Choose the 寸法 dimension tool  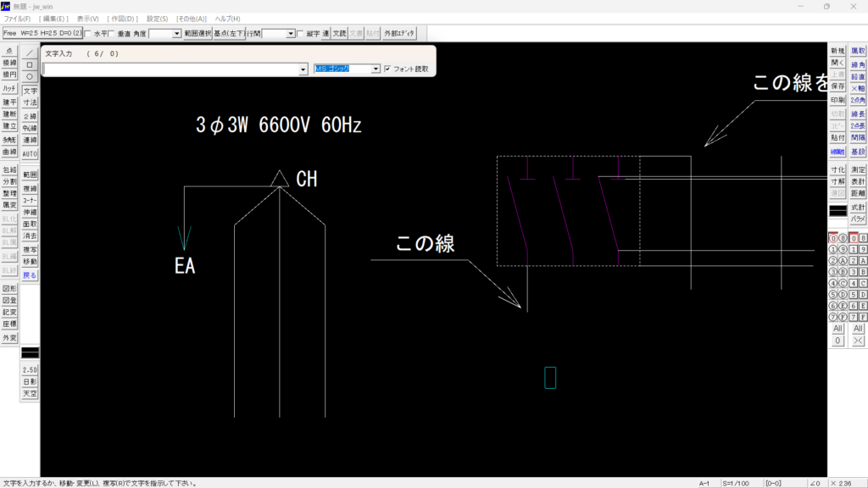[30, 102]
